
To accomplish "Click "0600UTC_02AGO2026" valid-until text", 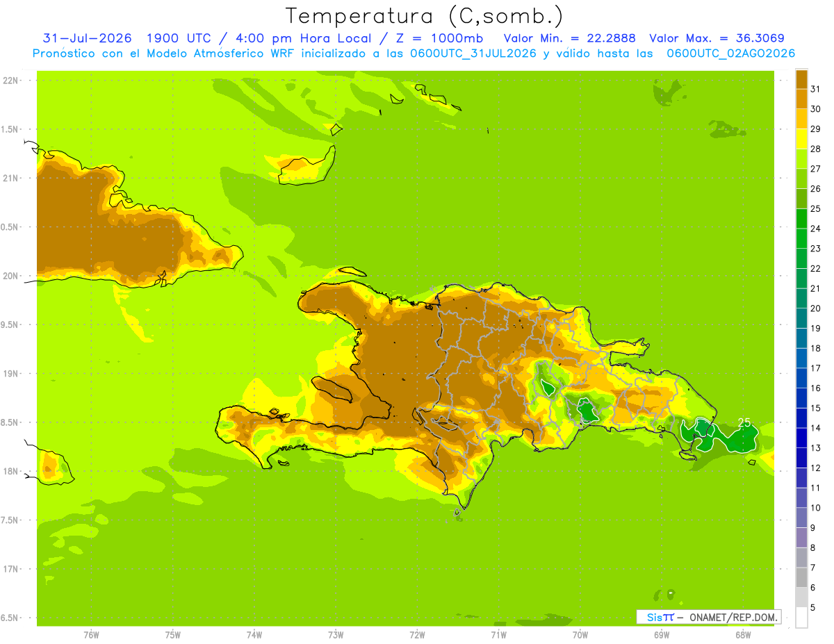I will coord(731,53).
